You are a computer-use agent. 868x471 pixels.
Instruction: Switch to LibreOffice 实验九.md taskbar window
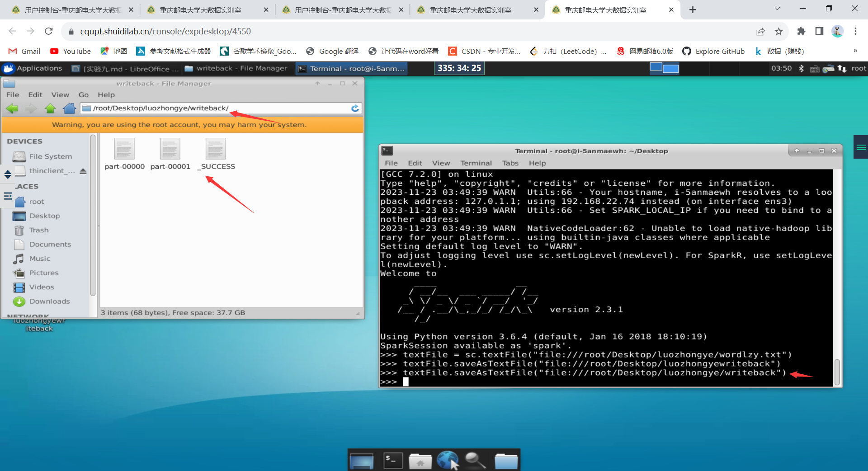(x=126, y=69)
